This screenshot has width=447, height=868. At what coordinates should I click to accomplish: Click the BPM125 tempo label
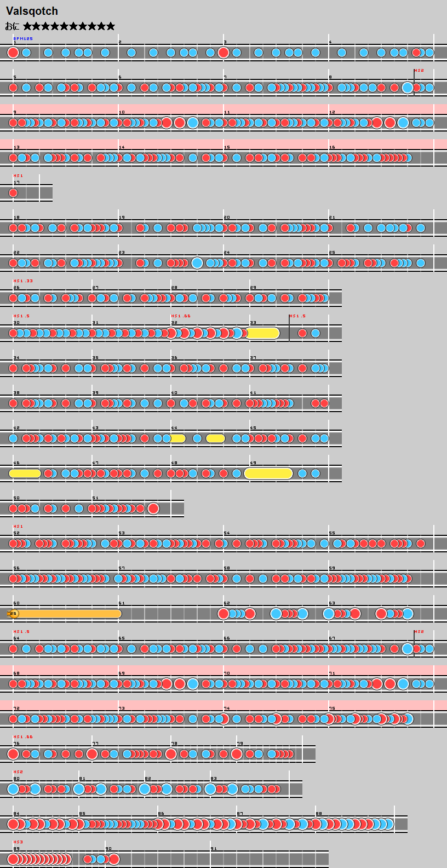tap(23, 39)
